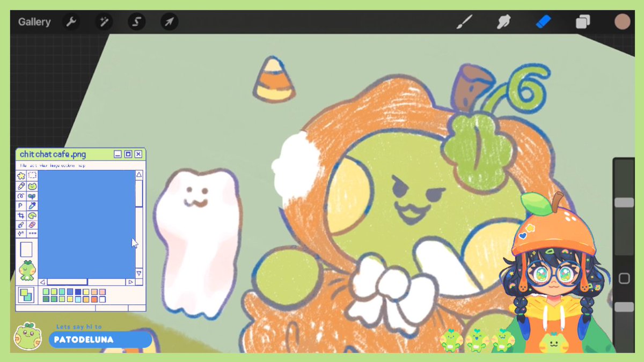This screenshot has height=362, width=644.
Task: Switch to the Smudge tool
Action: tap(503, 21)
